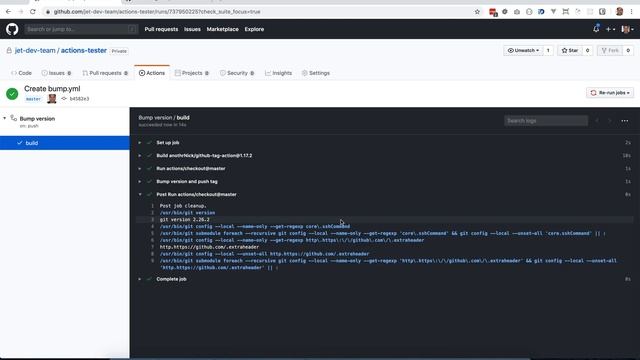Expand the Complete job step
Viewport: 640px width, 360px height.
[x=171, y=279]
